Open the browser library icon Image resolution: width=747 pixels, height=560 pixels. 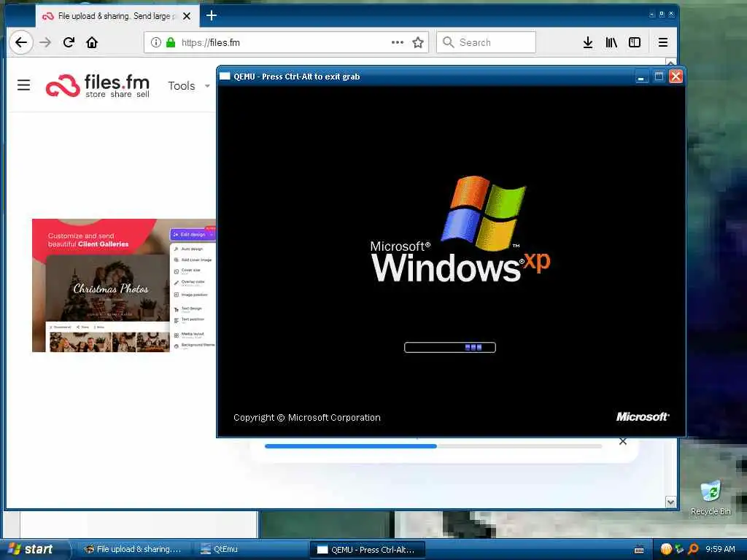pos(611,42)
